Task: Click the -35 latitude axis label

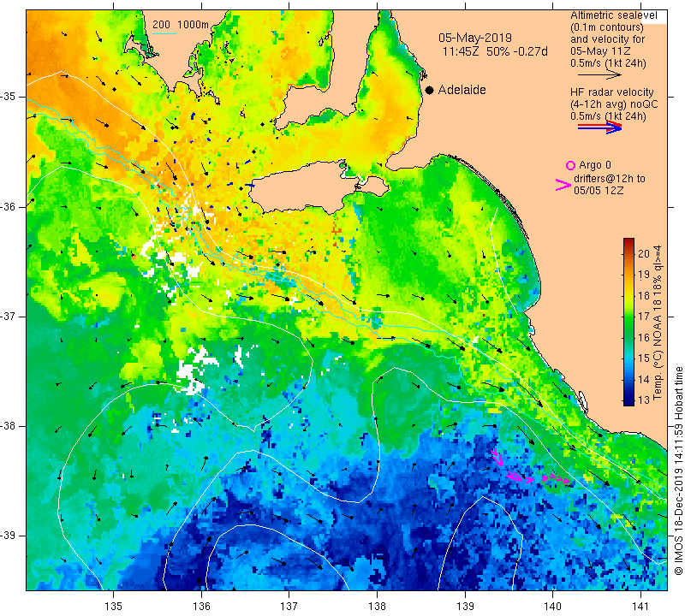Action: (x=9, y=97)
